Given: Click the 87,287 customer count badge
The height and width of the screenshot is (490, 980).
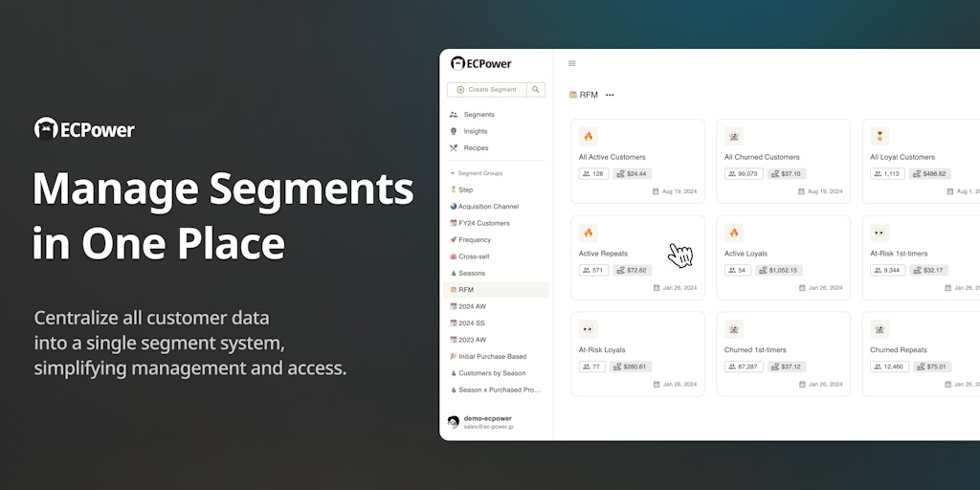Looking at the screenshot, I should (x=744, y=367).
